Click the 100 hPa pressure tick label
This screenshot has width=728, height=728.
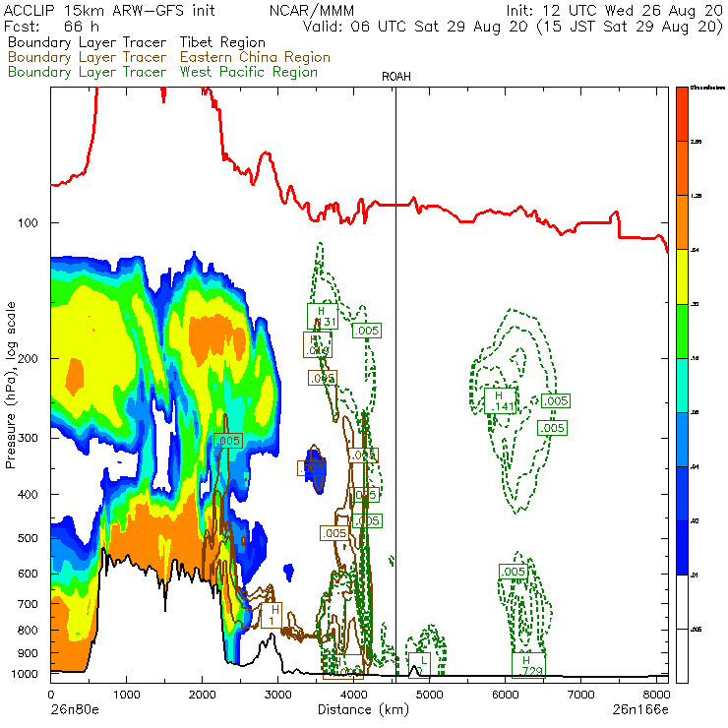pos(28,223)
